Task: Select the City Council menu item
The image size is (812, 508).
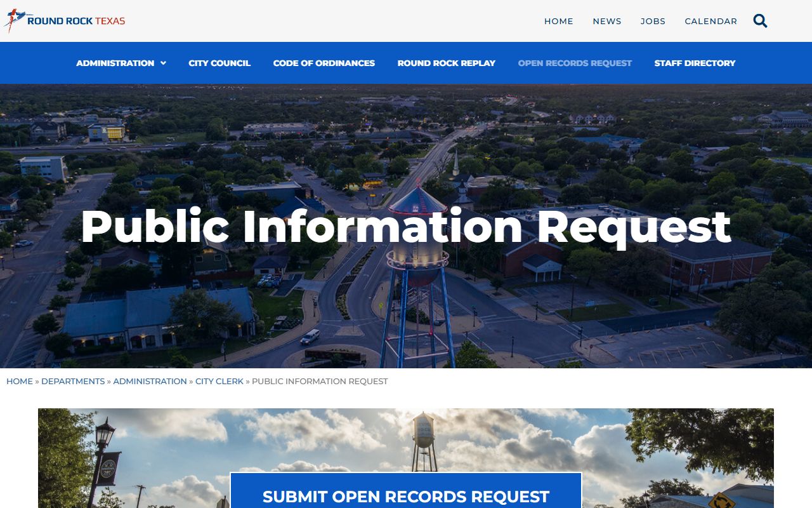Action: click(x=219, y=63)
